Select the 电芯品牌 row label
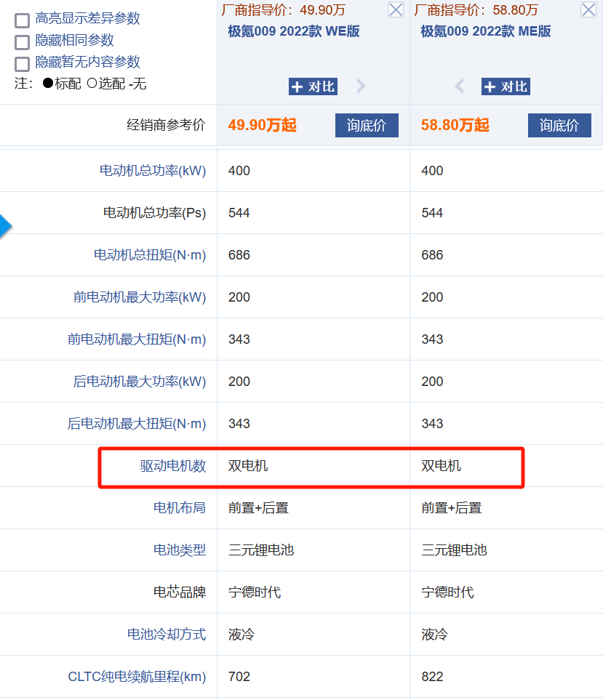Image resolution: width=603 pixels, height=700 pixels. pyautogui.click(x=180, y=592)
